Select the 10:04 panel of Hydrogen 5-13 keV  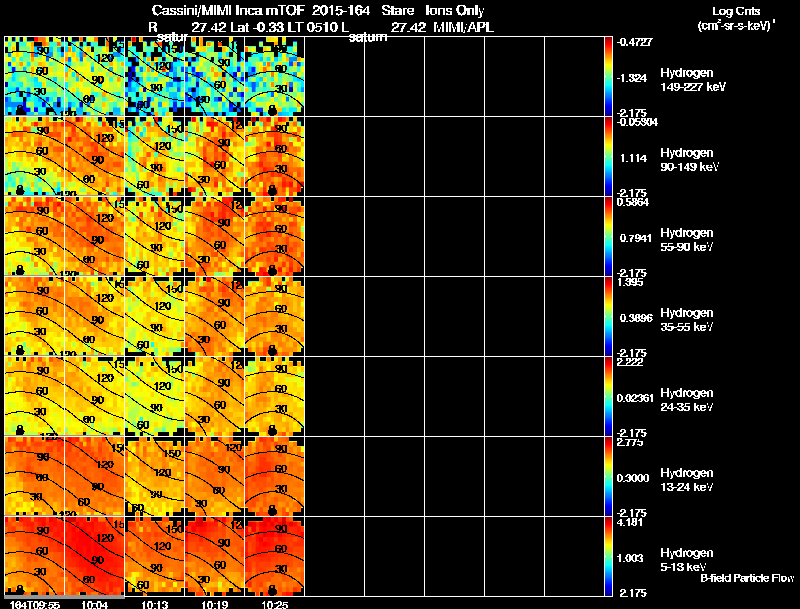point(94,556)
